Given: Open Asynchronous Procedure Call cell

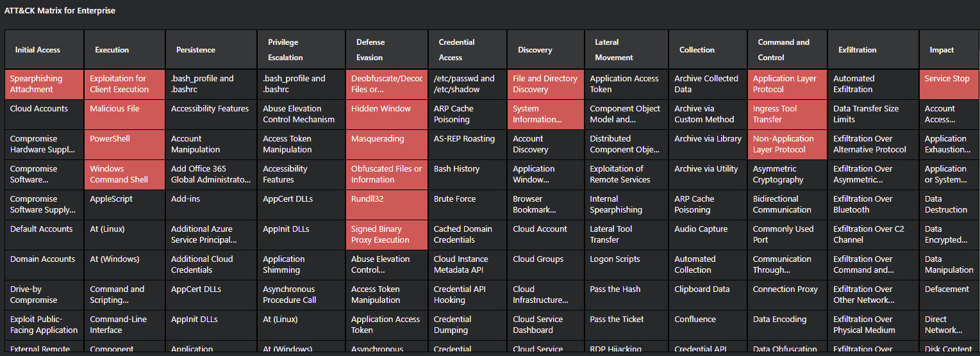Looking at the screenshot, I should point(301,295).
